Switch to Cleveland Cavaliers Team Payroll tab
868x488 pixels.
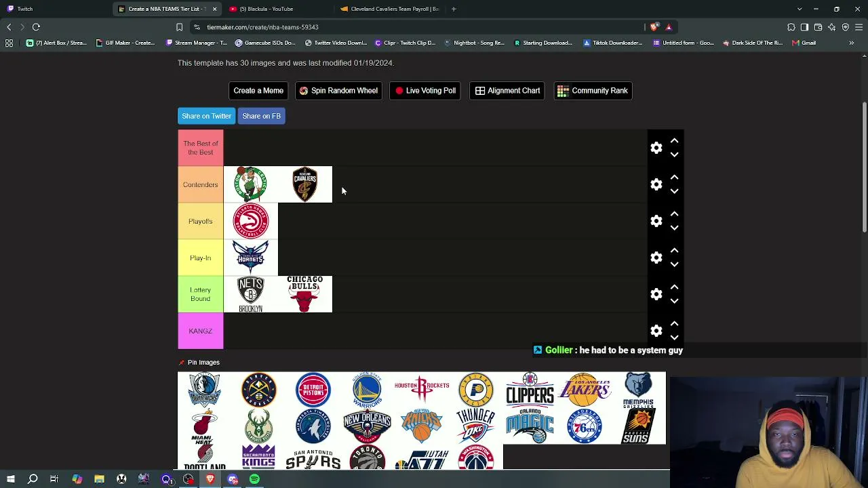coord(389,9)
